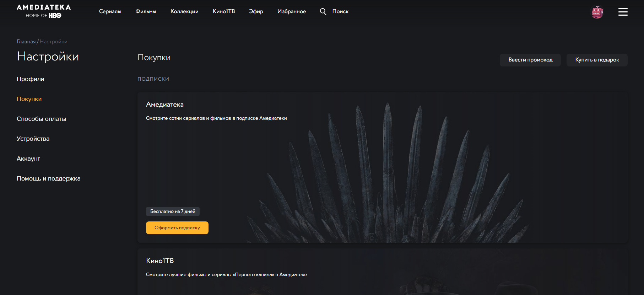Open Коллекции in the navigation bar
This screenshot has height=295, width=644.
(x=184, y=11)
